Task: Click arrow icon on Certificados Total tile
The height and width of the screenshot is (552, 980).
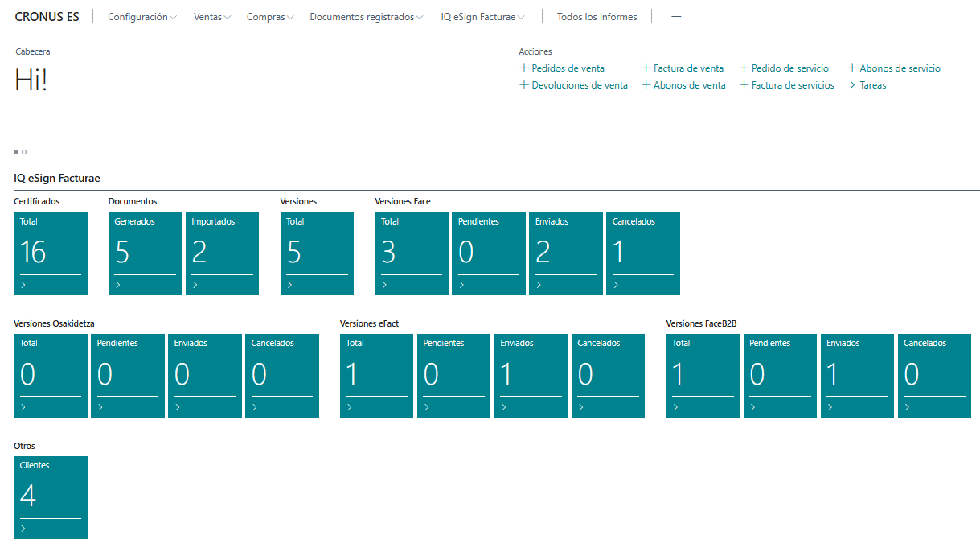Action: point(23,285)
